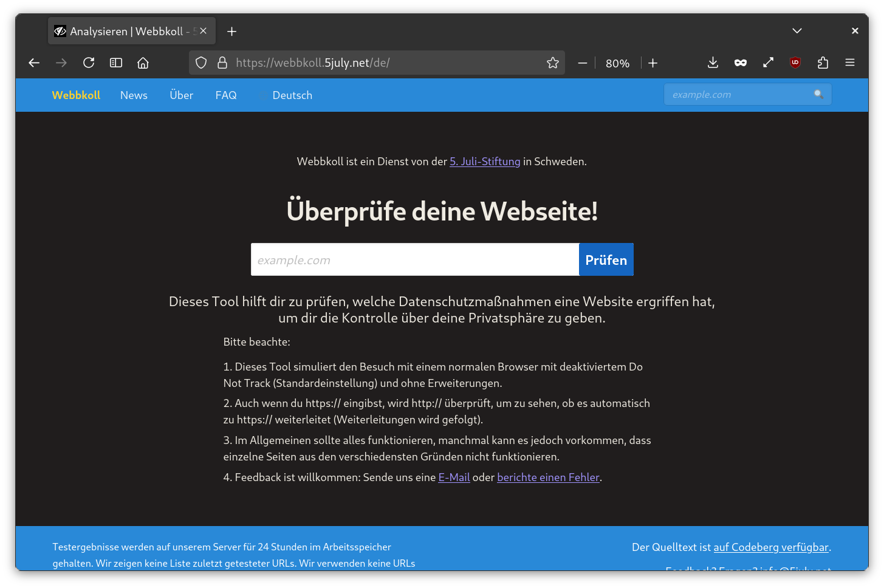Open a new tab with plus

coord(232,32)
